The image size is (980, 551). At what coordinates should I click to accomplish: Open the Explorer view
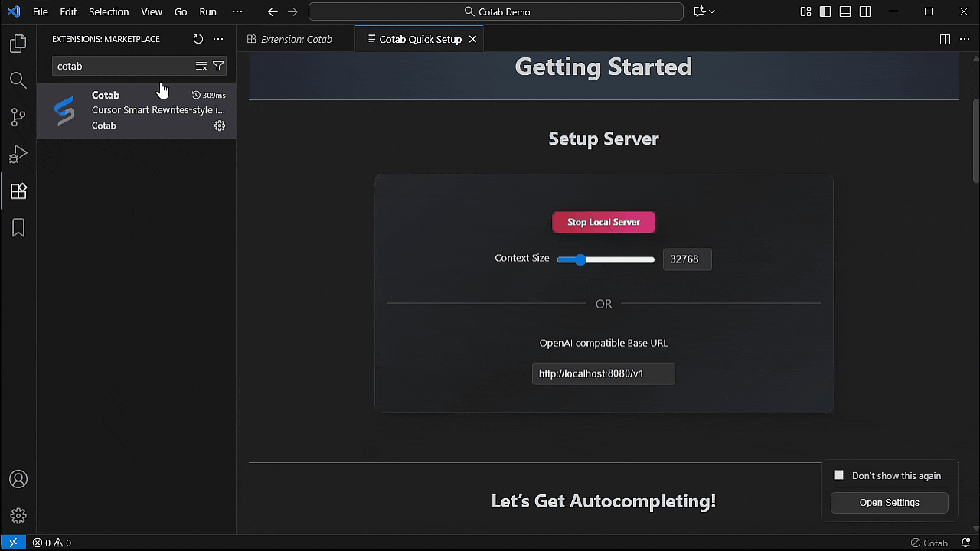18,44
